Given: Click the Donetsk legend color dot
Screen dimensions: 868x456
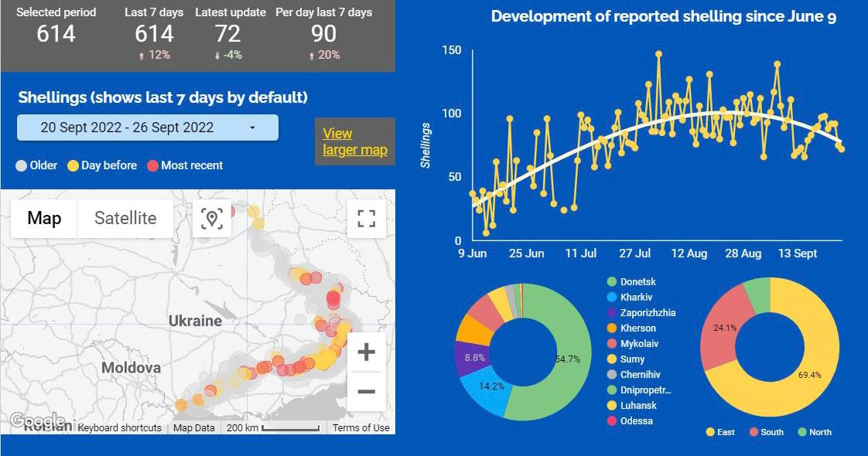Looking at the screenshot, I should click(x=611, y=282).
